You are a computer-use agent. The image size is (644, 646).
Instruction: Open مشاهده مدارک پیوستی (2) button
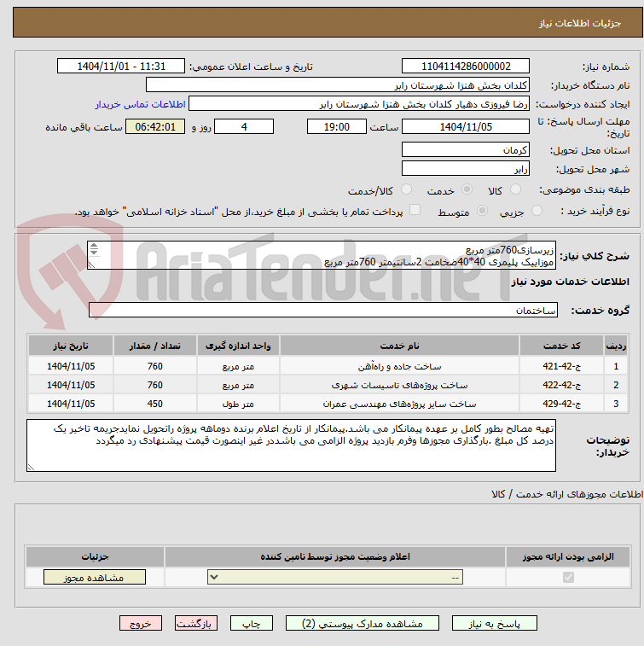[363, 623]
